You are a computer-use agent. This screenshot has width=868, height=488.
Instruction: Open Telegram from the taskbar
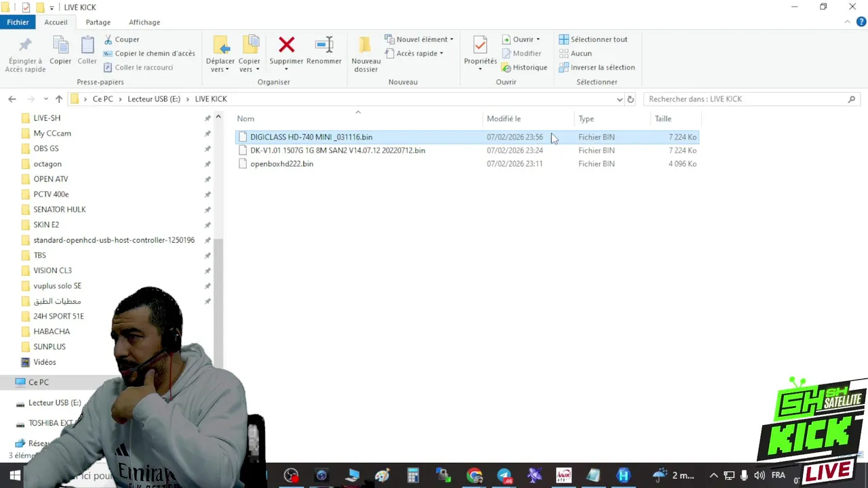click(x=505, y=476)
